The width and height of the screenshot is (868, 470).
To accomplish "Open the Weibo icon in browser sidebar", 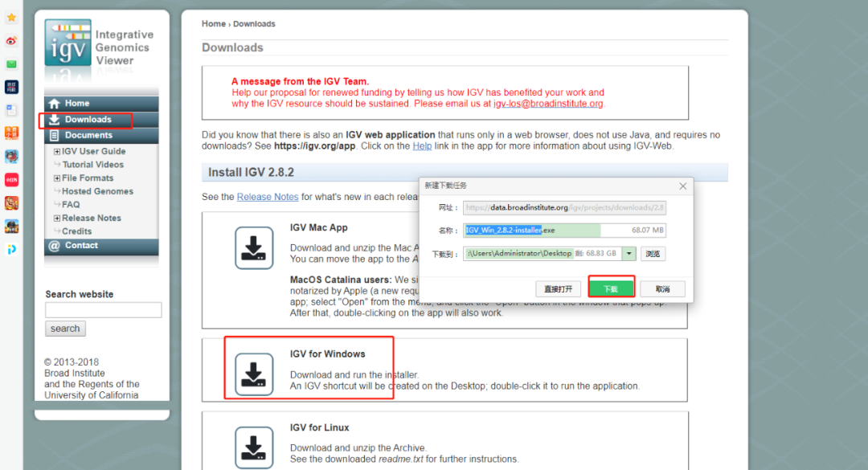I will 11,41.
